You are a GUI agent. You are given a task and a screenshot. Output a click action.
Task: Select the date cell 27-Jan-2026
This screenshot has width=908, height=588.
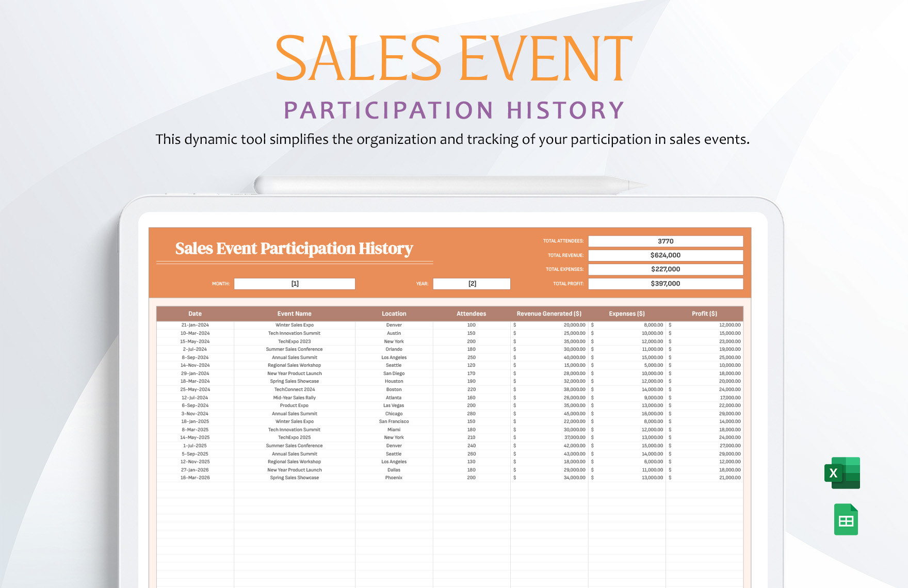pyautogui.click(x=195, y=470)
